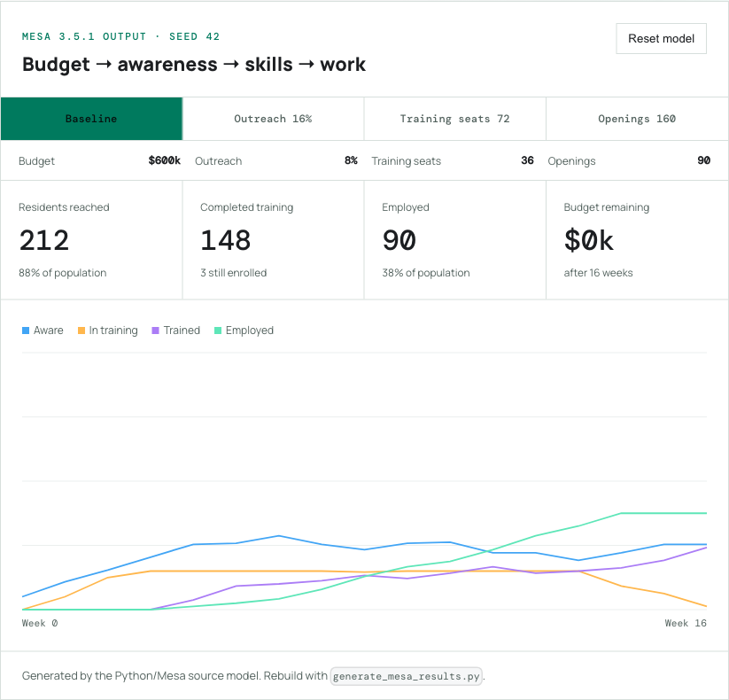This screenshot has height=700, width=729.
Task: Click the Budget $600k value
Action: point(164,160)
